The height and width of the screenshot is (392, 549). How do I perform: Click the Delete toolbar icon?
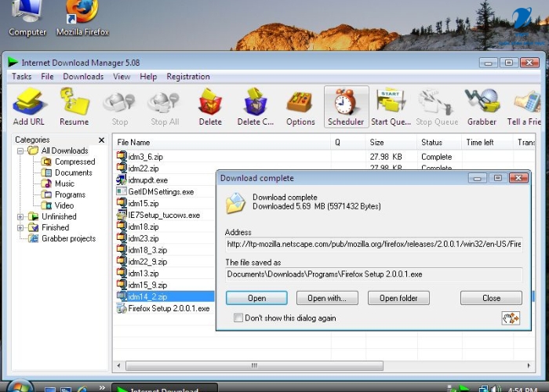coord(209,107)
